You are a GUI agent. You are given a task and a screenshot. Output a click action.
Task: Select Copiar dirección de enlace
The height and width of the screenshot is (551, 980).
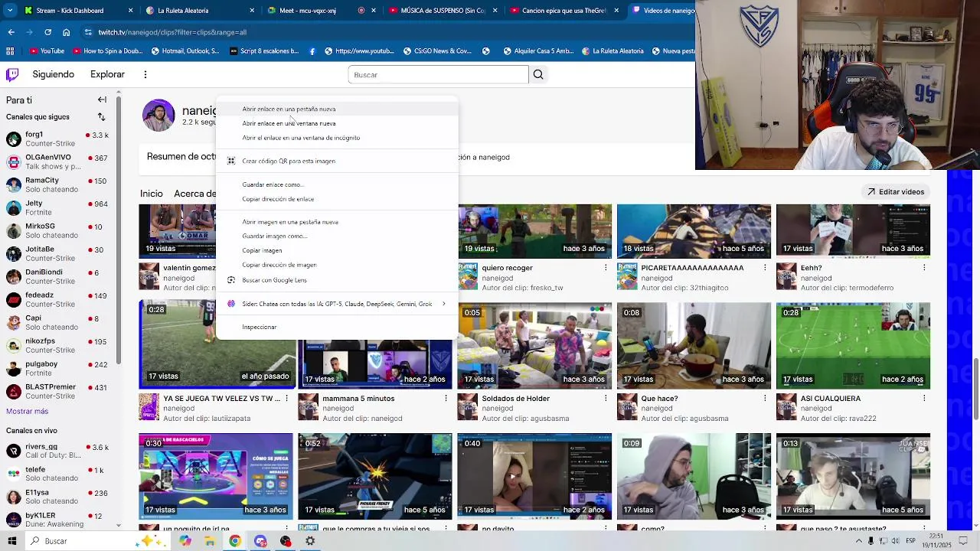coord(337,199)
